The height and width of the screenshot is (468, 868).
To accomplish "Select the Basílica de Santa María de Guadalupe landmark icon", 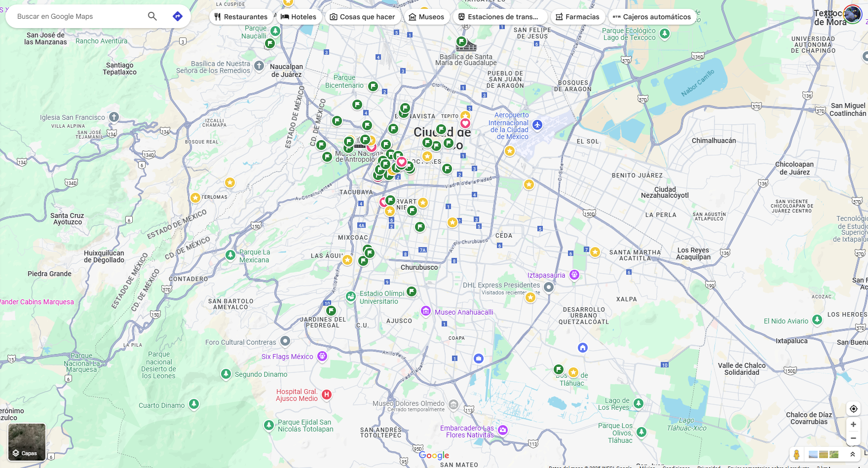I will tap(466, 46).
